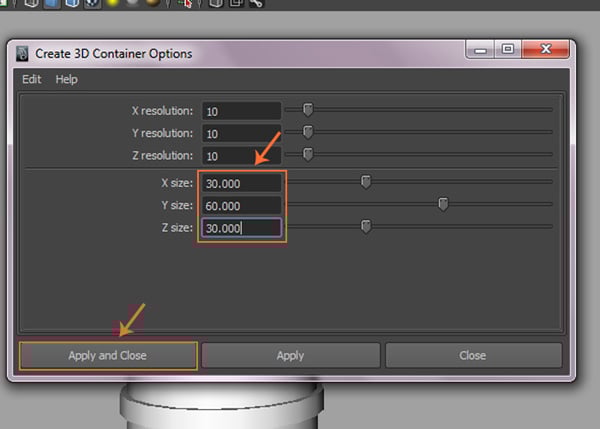600x429 pixels.
Task: Click the "X resolution:" label
Action: point(162,111)
